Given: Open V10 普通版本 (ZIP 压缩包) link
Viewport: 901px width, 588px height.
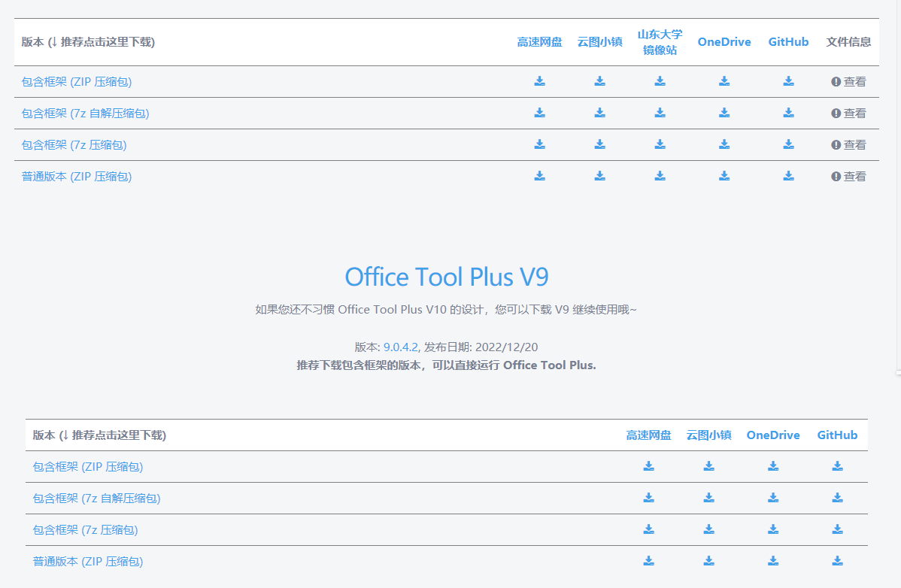Looking at the screenshot, I should [77, 176].
